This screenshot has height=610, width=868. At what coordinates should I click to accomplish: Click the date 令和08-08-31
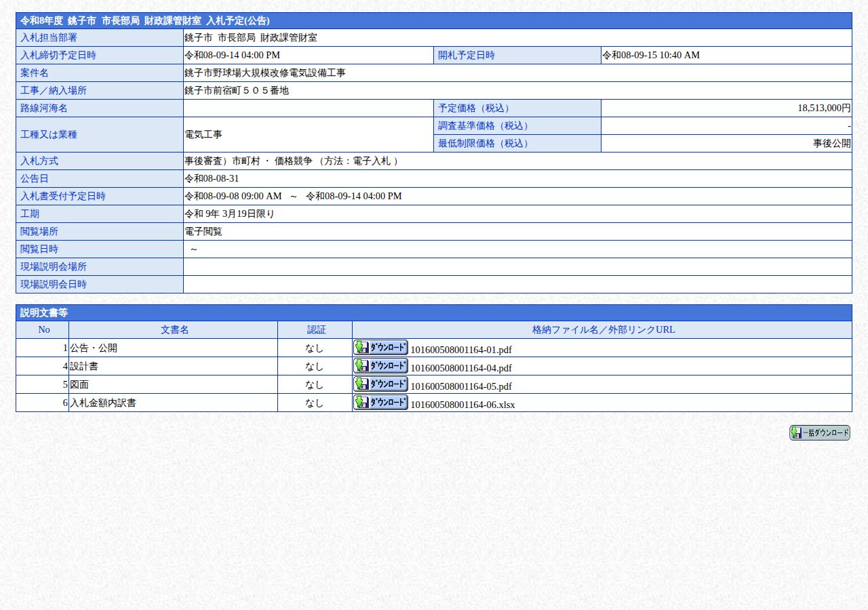coord(212,179)
